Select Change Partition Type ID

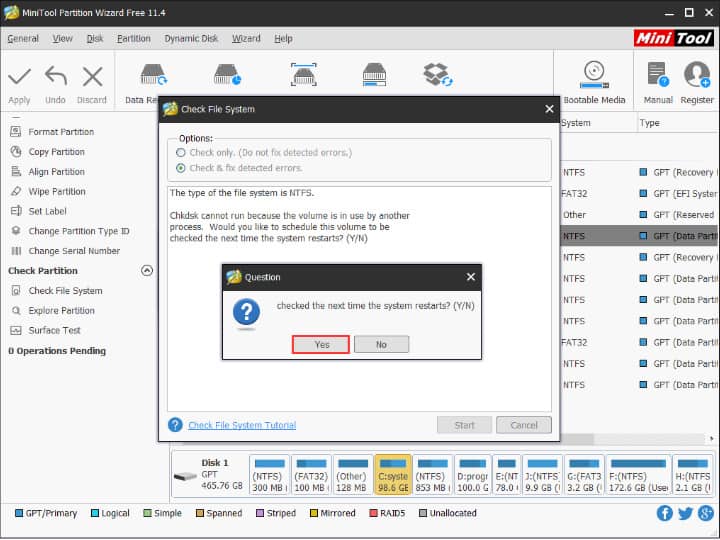coord(79,231)
